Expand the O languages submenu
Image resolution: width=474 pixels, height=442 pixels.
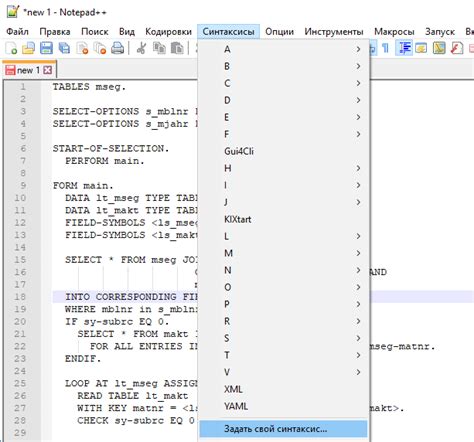click(283, 287)
